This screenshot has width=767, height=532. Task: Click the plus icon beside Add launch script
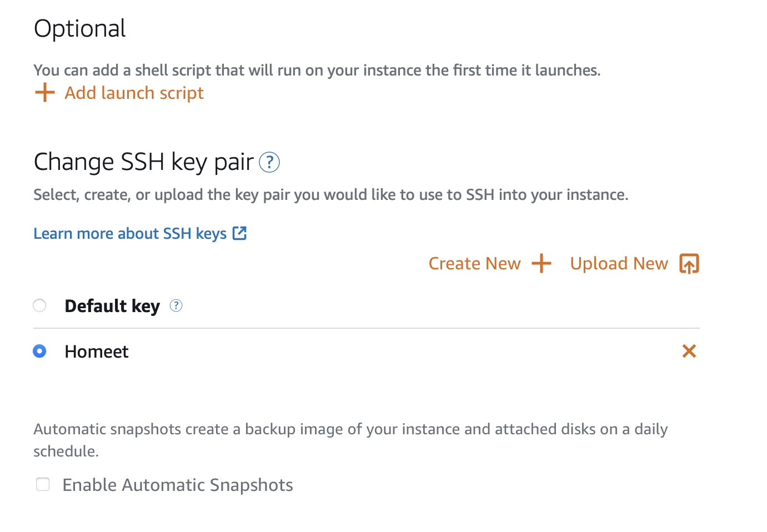[44, 93]
